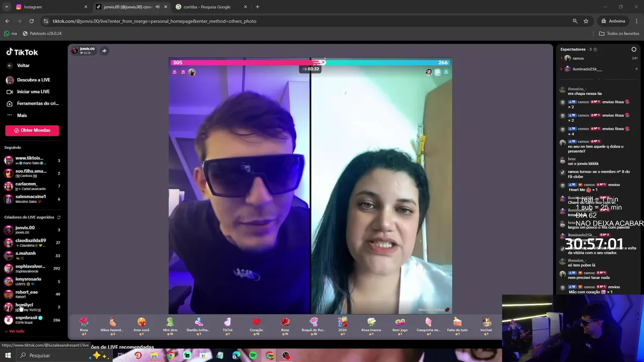Open lenysrosario suggested live
Image resolution: width=644 pixels, height=362 pixels.
point(32,281)
